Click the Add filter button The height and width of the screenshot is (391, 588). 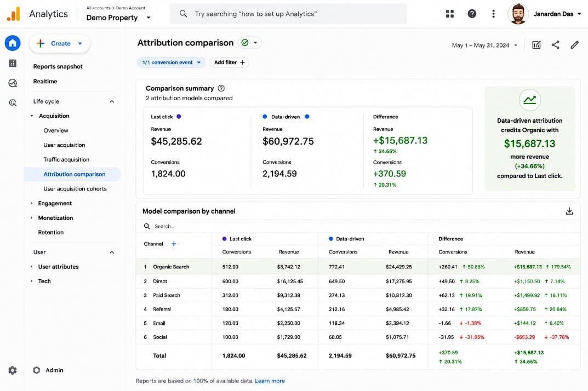[x=229, y=62]
